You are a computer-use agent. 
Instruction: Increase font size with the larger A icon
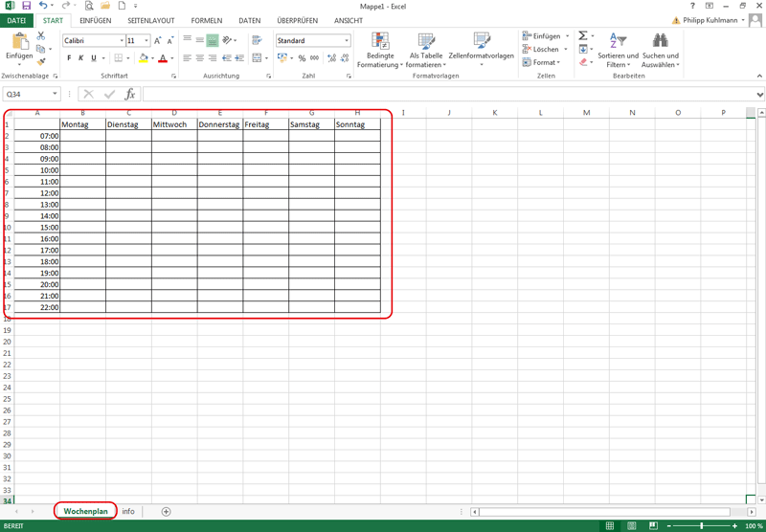click(157, 41)
